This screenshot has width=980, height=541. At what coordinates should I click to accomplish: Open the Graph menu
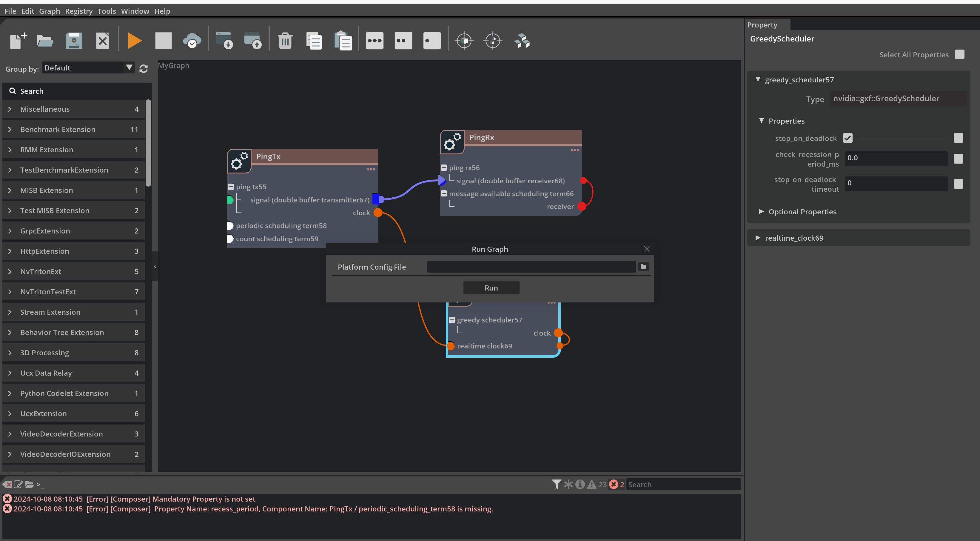coord(50,11)
